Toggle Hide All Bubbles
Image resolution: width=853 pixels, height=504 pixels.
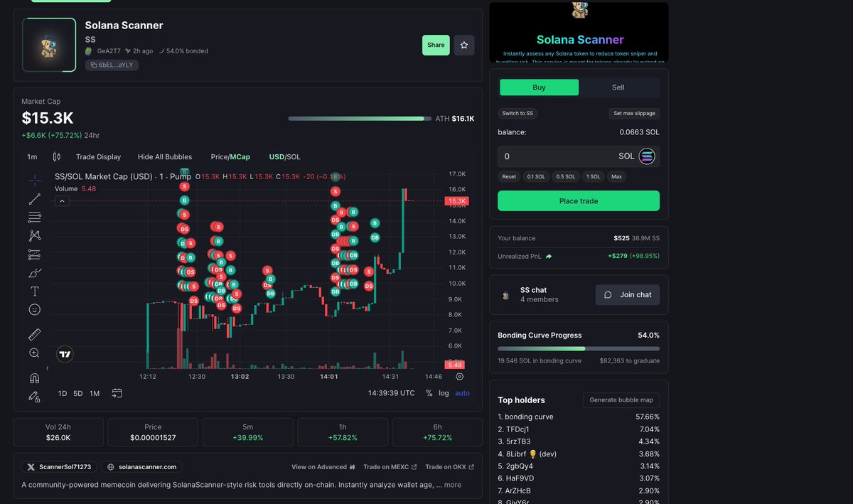165,156
